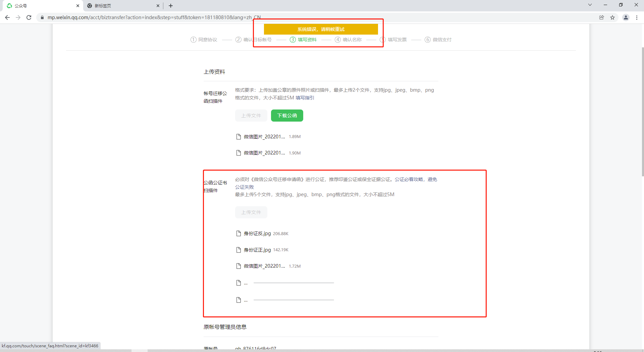644x352 pixels.
Task: Click 微信图片 file name sized 1.72M
Action: [264, 266]
